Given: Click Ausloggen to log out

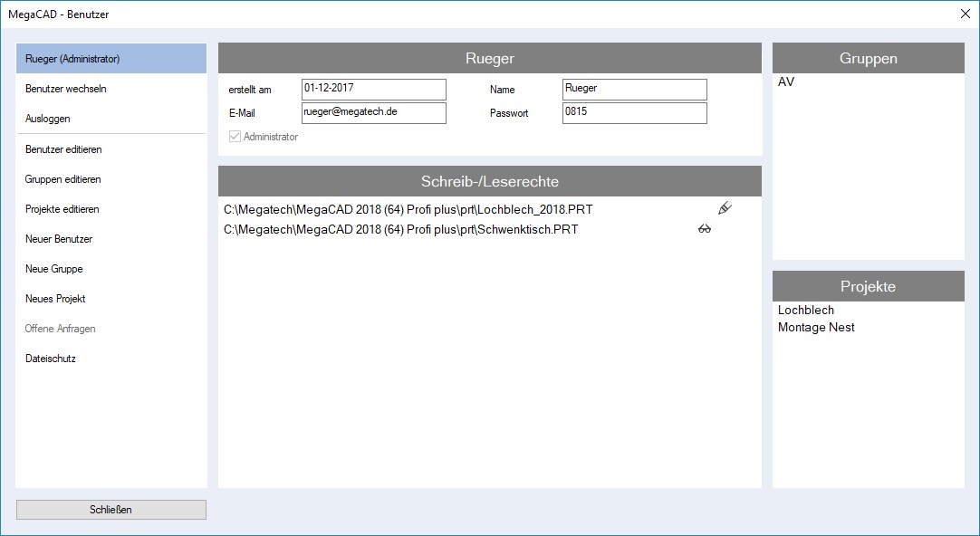Looking at the screenshot, I should 111,119.
